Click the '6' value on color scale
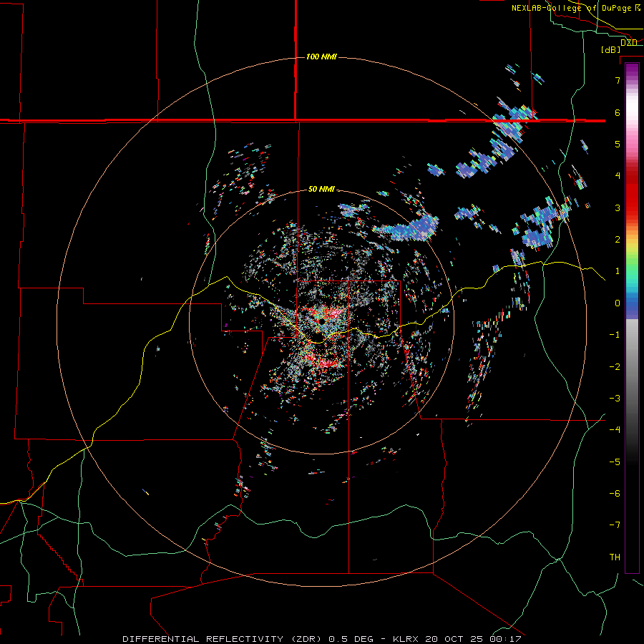Screen dimensions: 644x644 tap(618, 112)
